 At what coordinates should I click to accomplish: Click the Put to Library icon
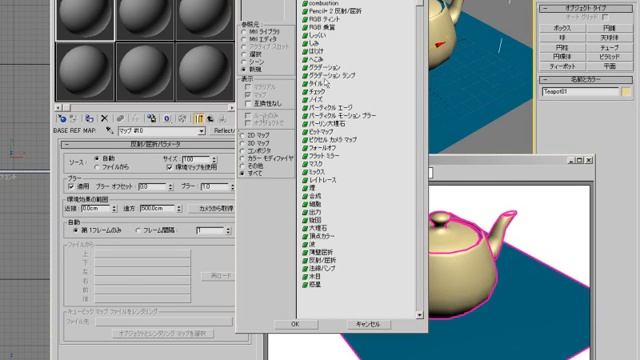pos(151,118)
